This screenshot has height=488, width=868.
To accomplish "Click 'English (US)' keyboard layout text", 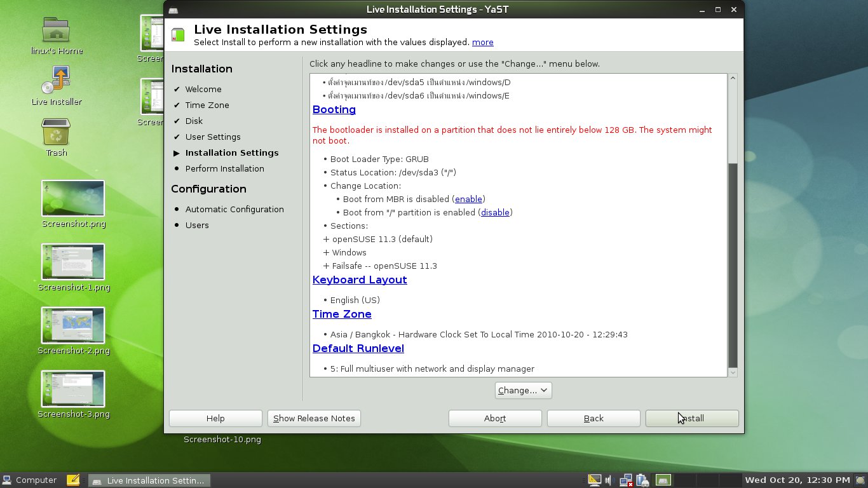I will 355,300.
